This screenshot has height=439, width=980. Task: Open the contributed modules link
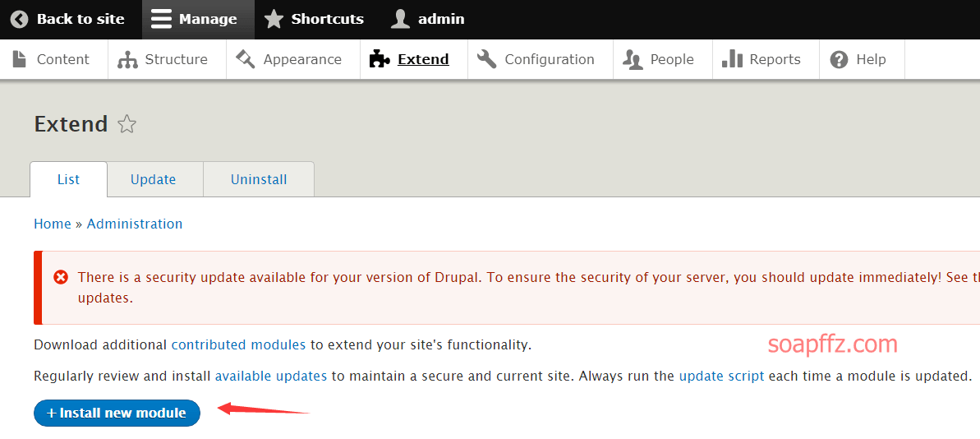[x=238, y=344]
